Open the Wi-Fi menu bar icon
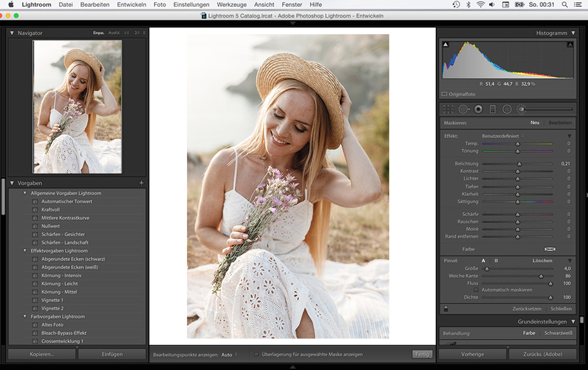 pos(480,5)
